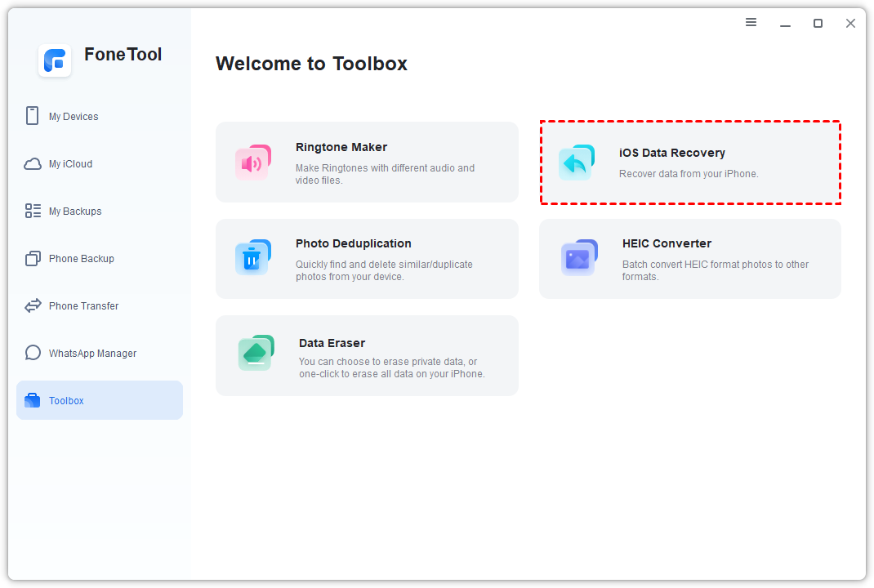This screenshot has height=588, width=874.
Task: Click the Photo Deduplication trash icon
Action: click(253, 258)
